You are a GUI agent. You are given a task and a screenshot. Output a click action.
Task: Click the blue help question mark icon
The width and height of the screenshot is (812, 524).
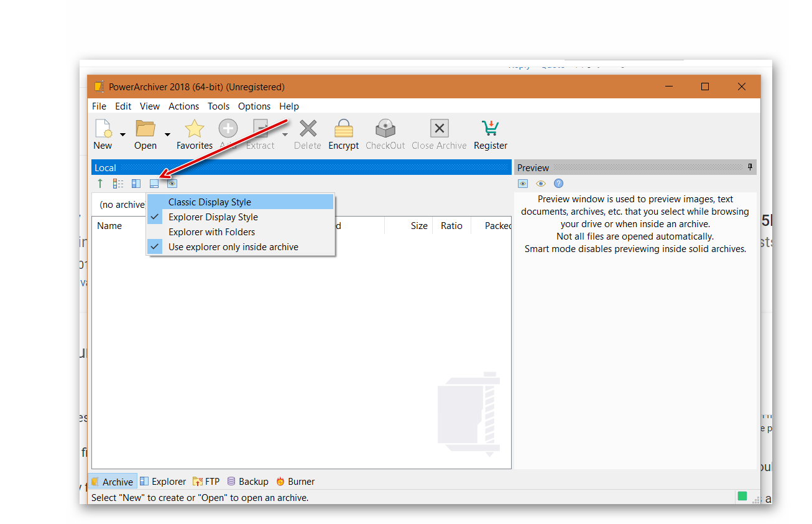(x=558, y=184)
